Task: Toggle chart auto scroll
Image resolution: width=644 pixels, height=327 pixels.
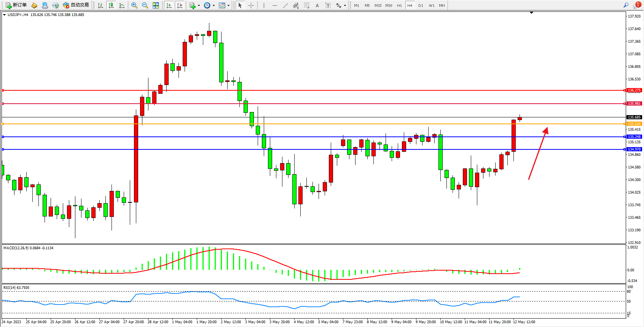Action: click(169, 5)
